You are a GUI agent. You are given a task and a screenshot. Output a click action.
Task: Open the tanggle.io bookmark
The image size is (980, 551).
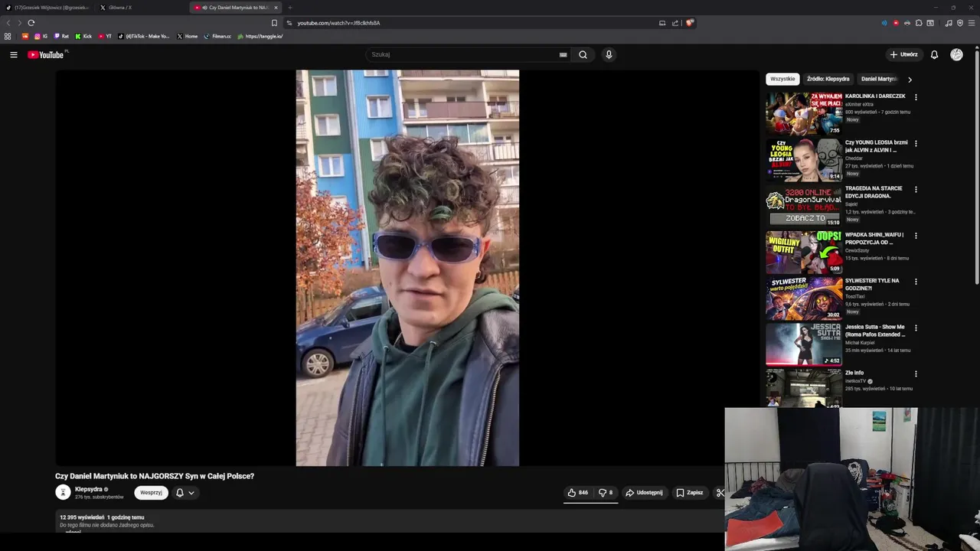tap(260, 36)
